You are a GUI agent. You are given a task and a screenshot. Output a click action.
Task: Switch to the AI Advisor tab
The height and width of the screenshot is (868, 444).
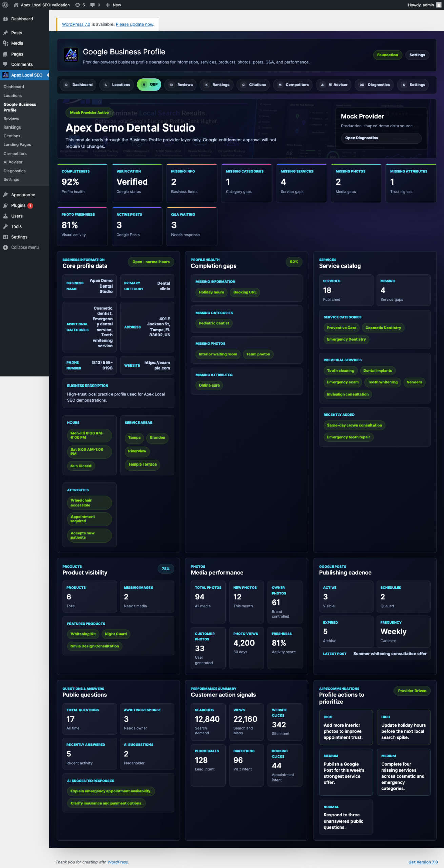click(x=334, y=85)
